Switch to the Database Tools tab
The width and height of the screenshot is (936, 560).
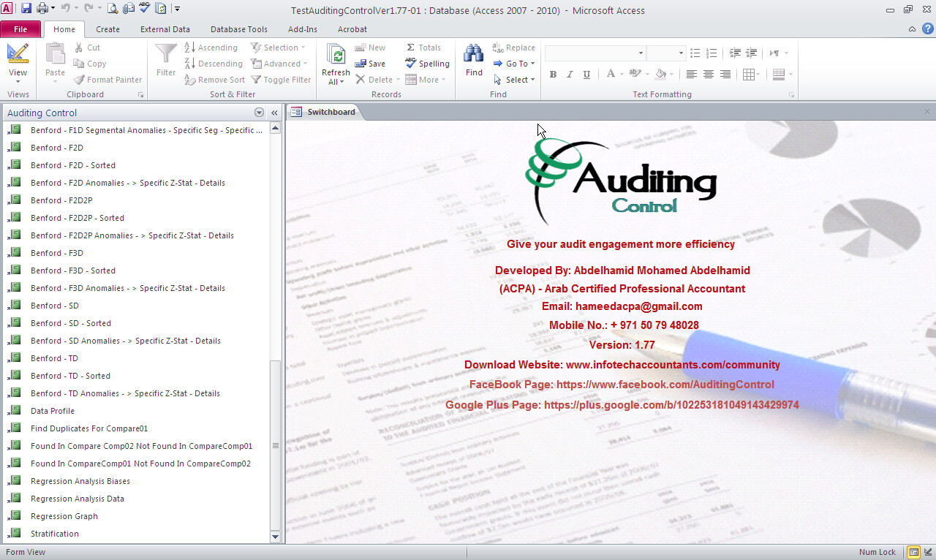pos(238,29)
